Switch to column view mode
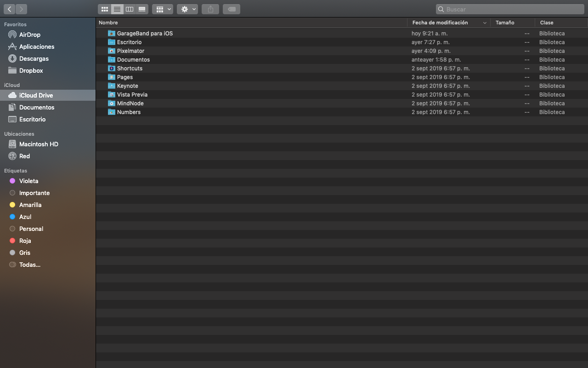 pos(130,9)
